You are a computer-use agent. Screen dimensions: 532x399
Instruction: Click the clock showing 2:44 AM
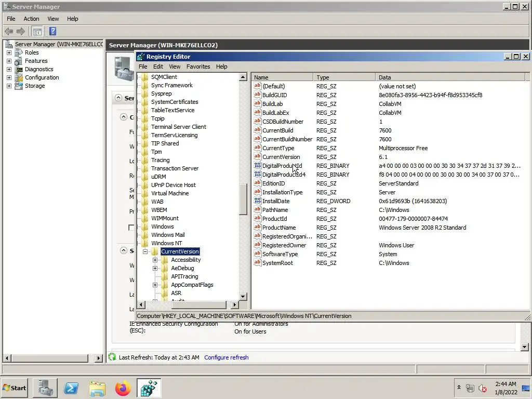coord(506,384)
